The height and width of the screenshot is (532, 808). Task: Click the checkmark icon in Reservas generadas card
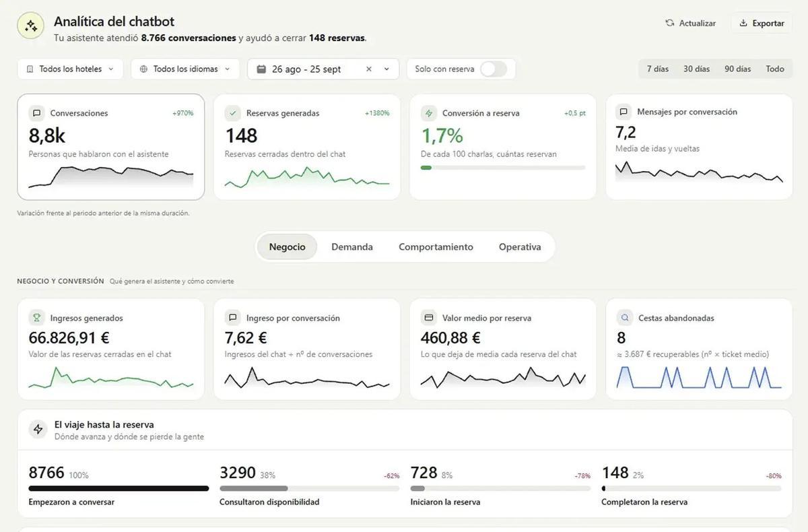pos(233,113)
